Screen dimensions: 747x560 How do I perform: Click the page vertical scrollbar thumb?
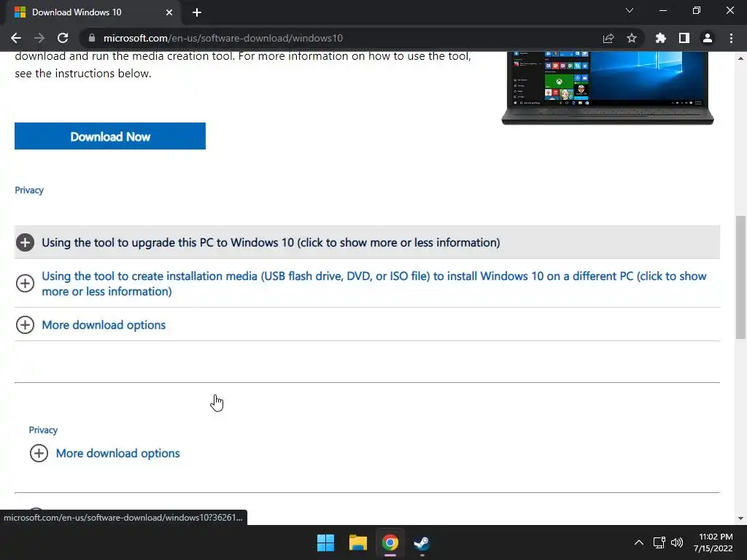[x=740, y=277]
